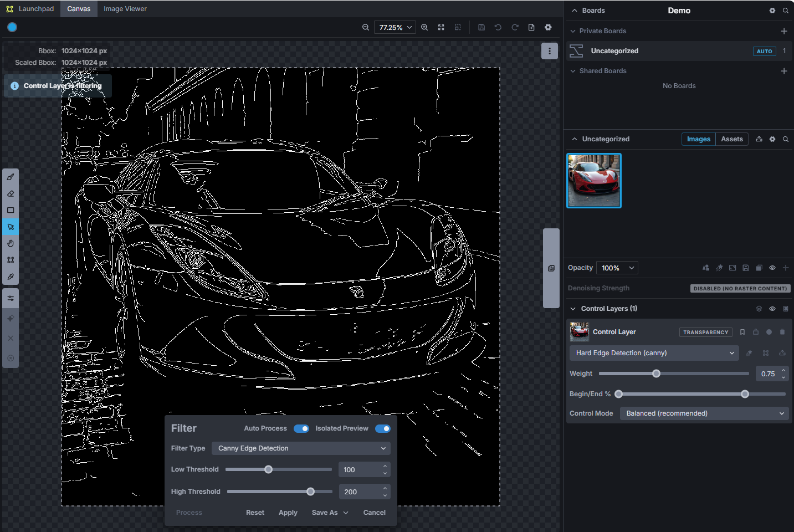Click the zoom out magnifier icon
Viewport: 794px width, 532px height.
[366, 27]
